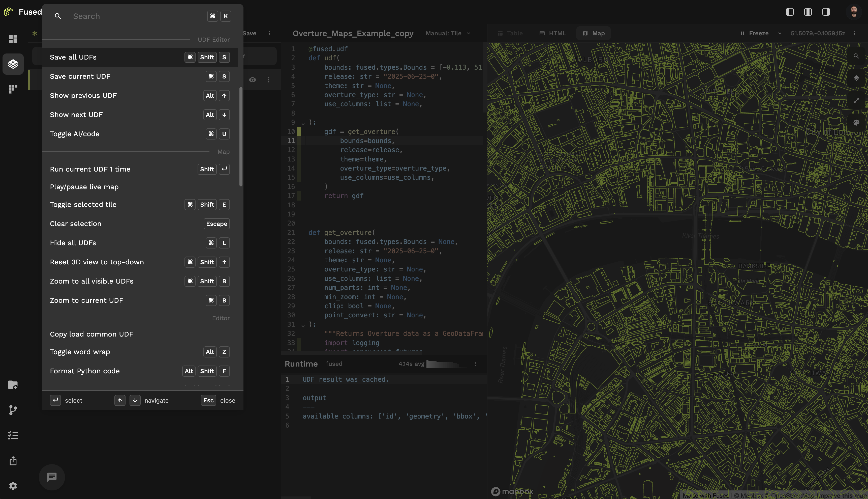Toggle the right panel layout icon
868x499 pixels.
[826, 12]
